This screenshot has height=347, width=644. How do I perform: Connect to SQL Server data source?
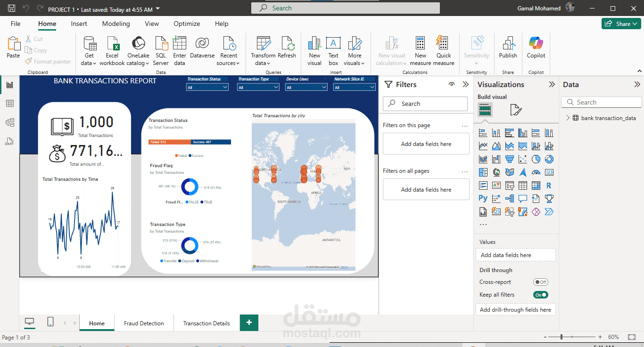tap(161, 51)
